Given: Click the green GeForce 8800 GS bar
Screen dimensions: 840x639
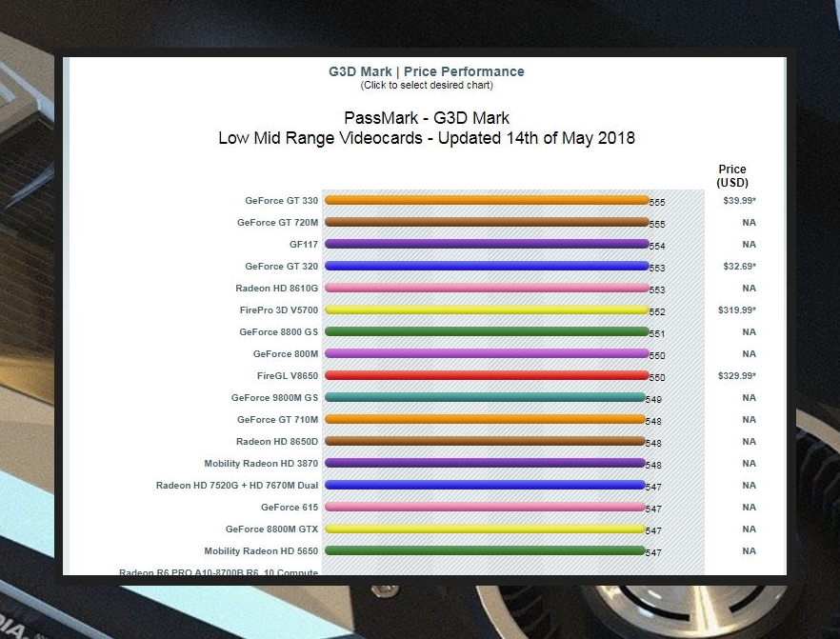Looking at the screenshot, I should [487, 332].
